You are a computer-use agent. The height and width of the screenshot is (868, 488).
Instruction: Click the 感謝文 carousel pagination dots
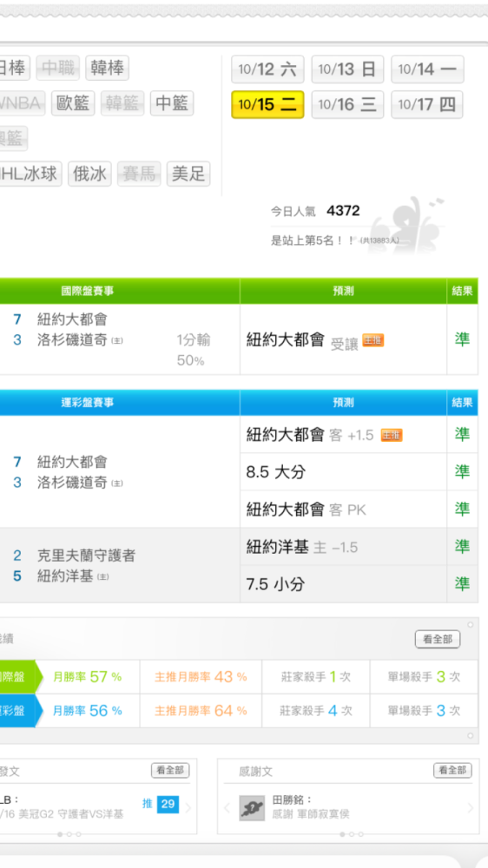click(351, 833)
